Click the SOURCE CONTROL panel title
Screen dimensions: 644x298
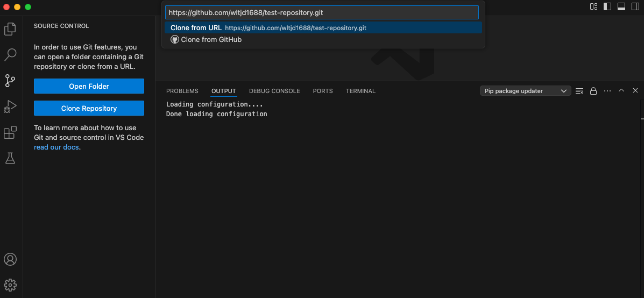pos(61,26)
